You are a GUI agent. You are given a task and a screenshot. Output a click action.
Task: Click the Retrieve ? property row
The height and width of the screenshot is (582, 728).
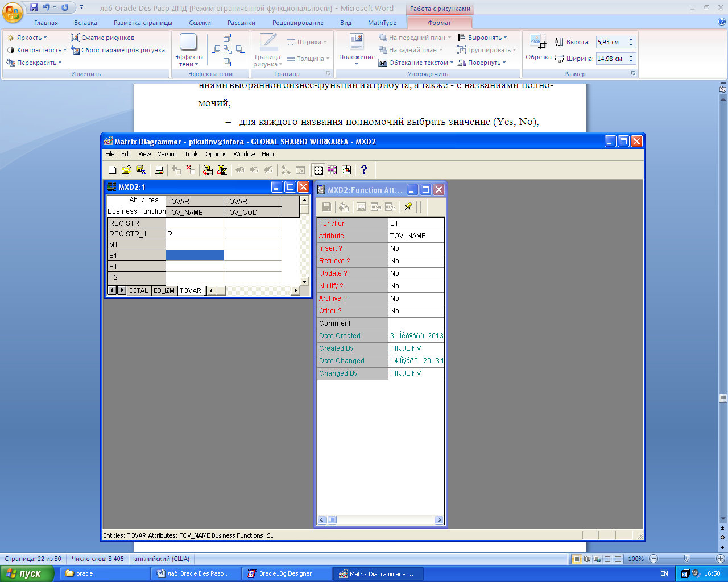[x=380, y=261]
